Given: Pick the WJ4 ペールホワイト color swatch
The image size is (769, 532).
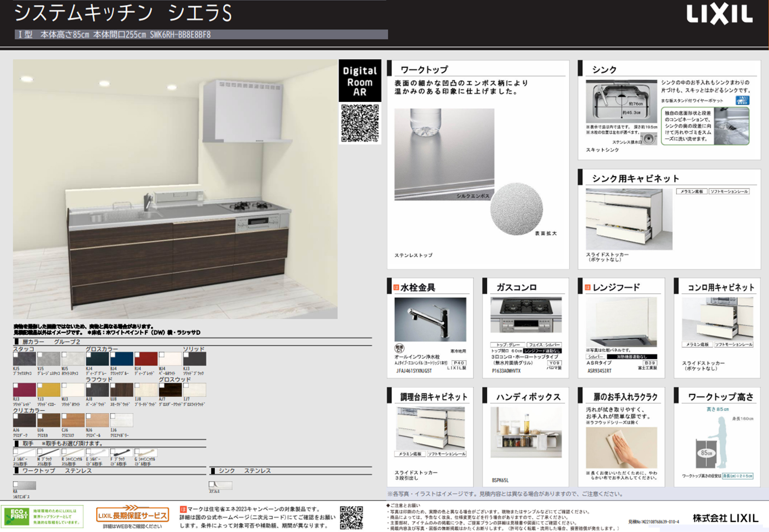Looking at the screenshot, I should point(170,359).
